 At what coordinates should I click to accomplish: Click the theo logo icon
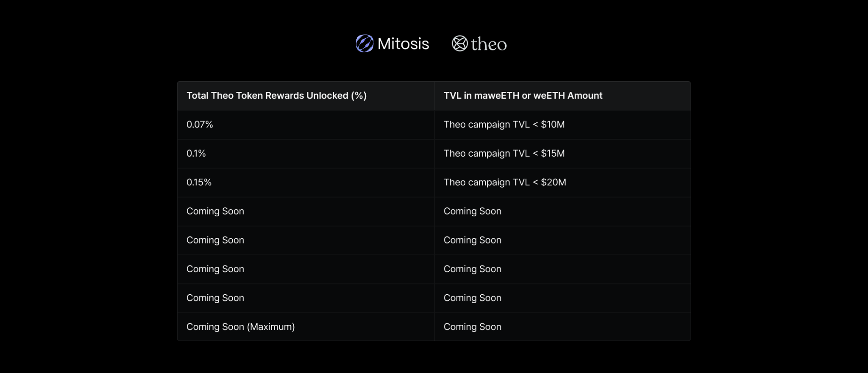coord(459,44)
